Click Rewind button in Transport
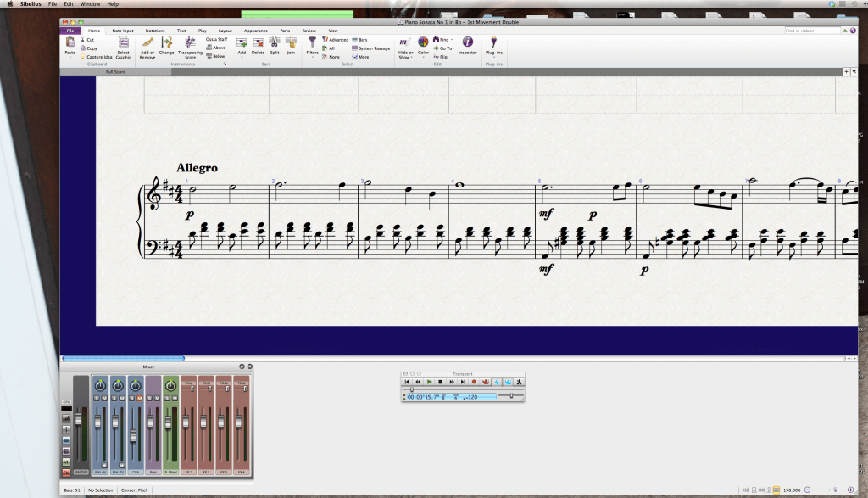 pos(418,382)
